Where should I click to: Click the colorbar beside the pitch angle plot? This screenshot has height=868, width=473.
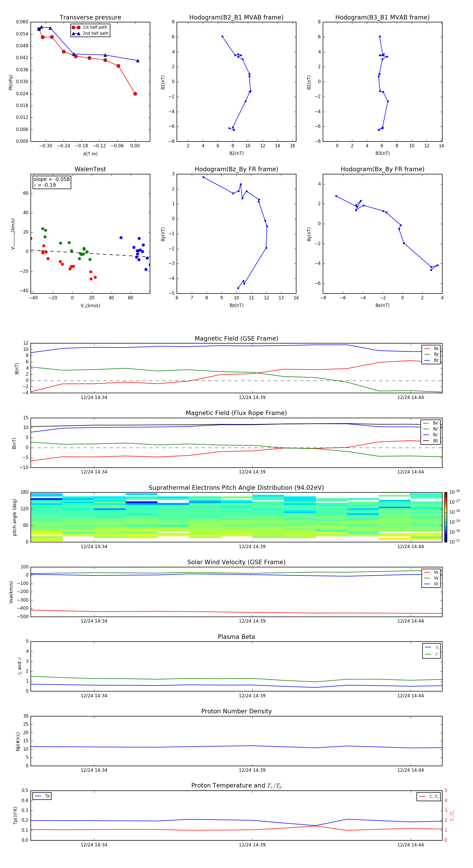(446, 517)
